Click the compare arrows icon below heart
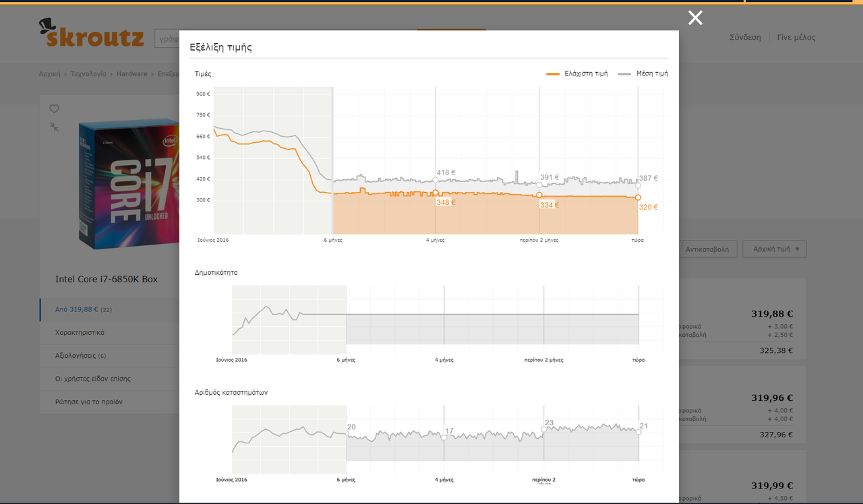Viewport: 863px width, 504px height. pos(54,127)
